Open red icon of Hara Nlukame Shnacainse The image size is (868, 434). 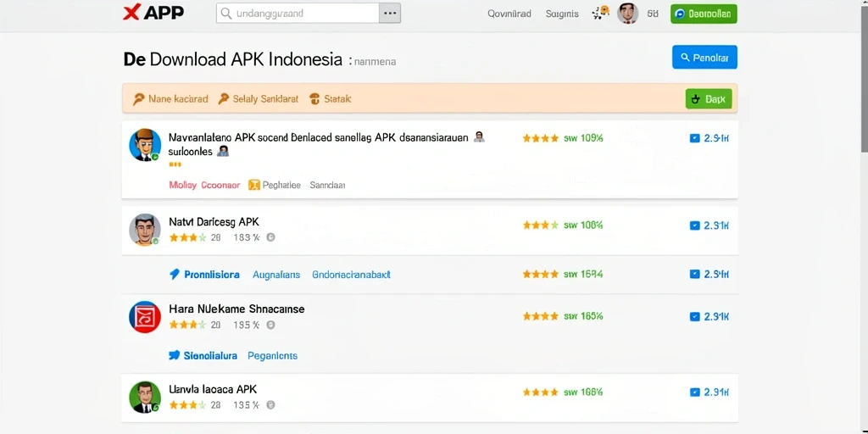pyautogui.click(x=145, y=317)
